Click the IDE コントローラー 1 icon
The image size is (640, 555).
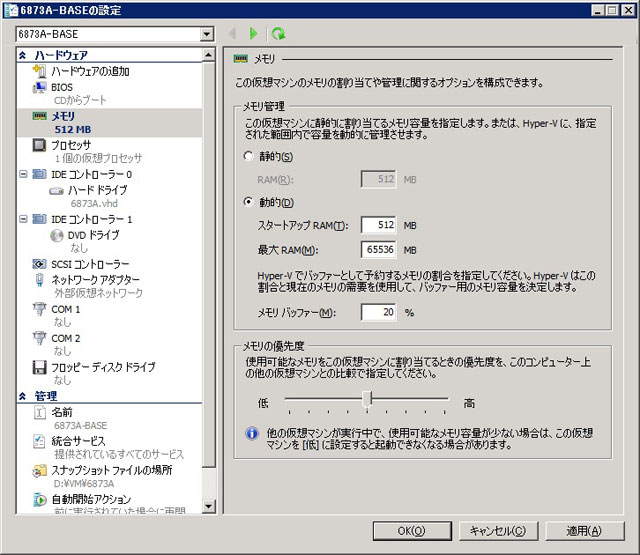click(39, 219)
